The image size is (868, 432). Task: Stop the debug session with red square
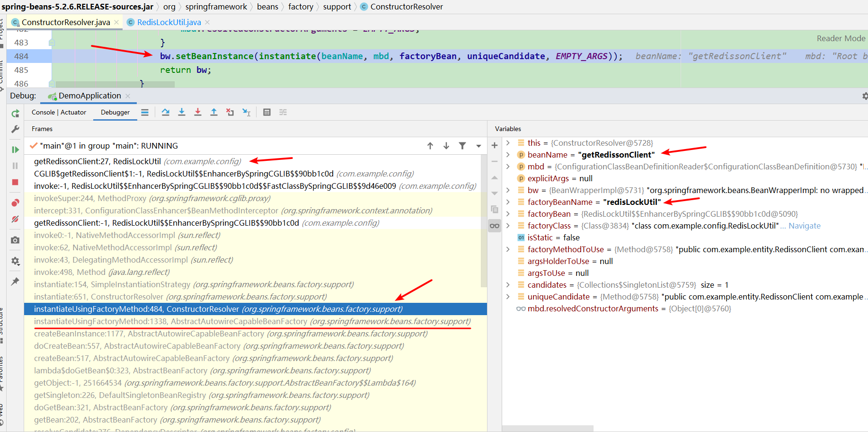coord(15,182)
